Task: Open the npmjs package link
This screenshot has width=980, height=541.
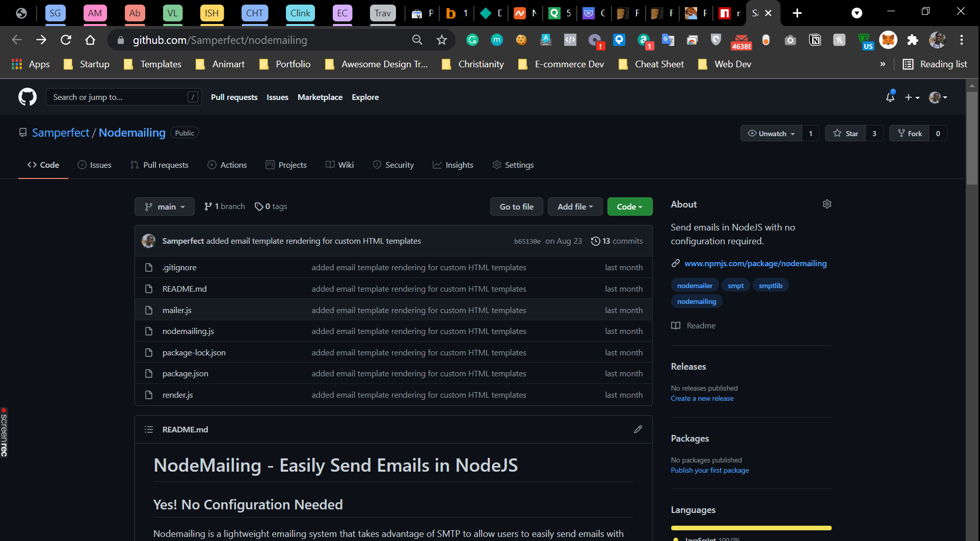Action: [x=755, y=263]
